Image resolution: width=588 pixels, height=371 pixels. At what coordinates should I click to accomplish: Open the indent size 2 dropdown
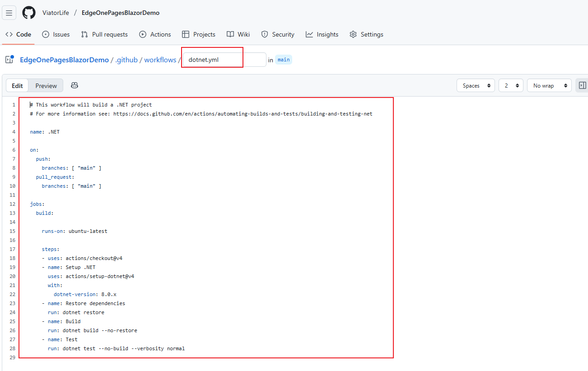(x=511, y=85)
